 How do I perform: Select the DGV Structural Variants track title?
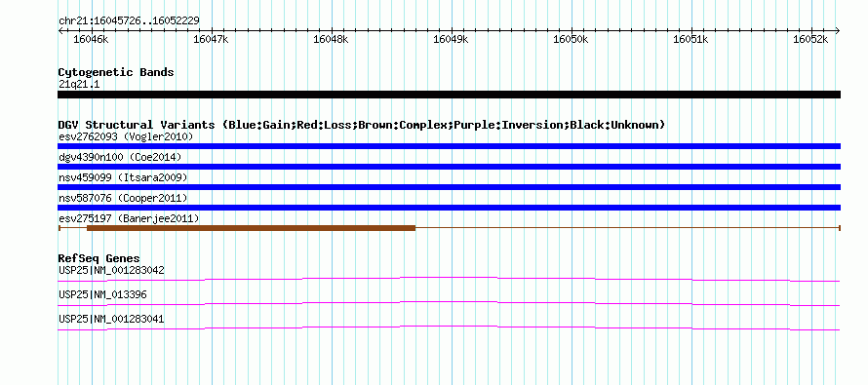click(x=362, y=125)
